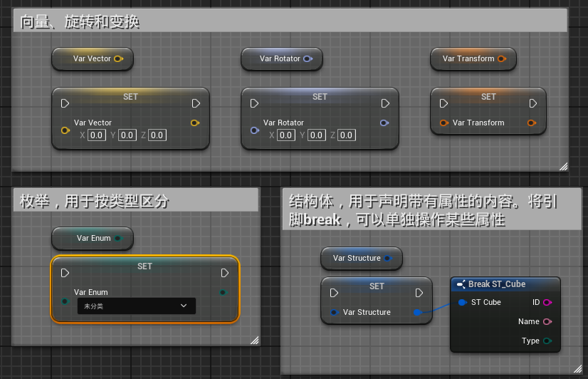Click the ST Cube input pin on Break node
Viewport: 588px width, 379px height.
462,303
